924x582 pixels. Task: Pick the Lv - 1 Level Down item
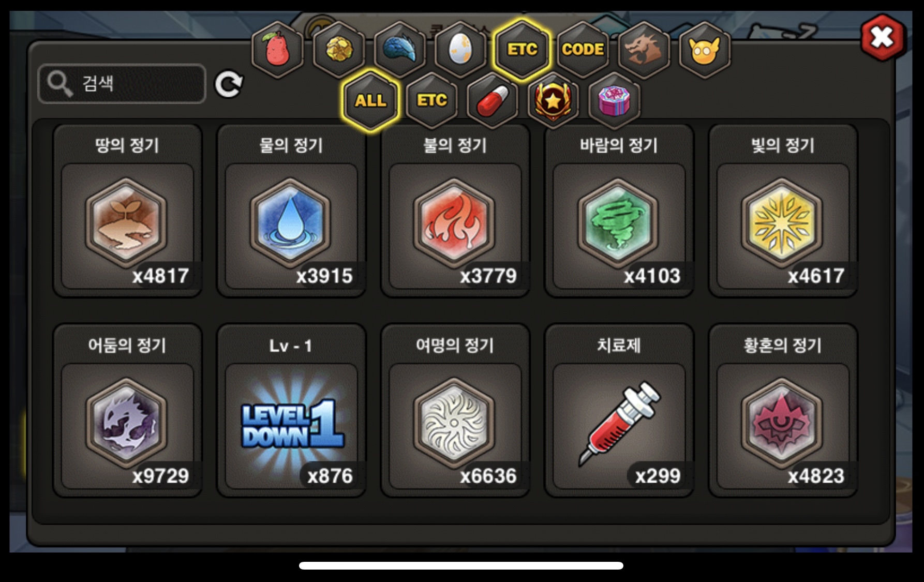pos(291,411)
